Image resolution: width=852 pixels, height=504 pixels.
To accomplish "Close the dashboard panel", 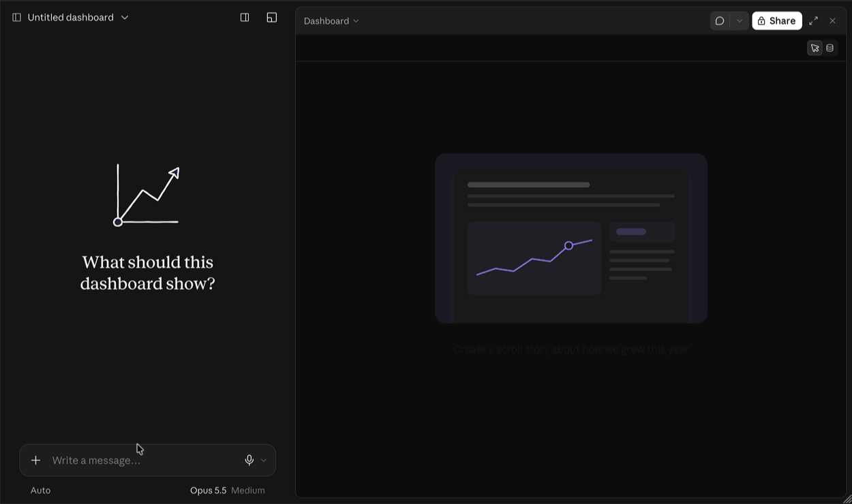I will pyautogui.click(x=832, y=21).
